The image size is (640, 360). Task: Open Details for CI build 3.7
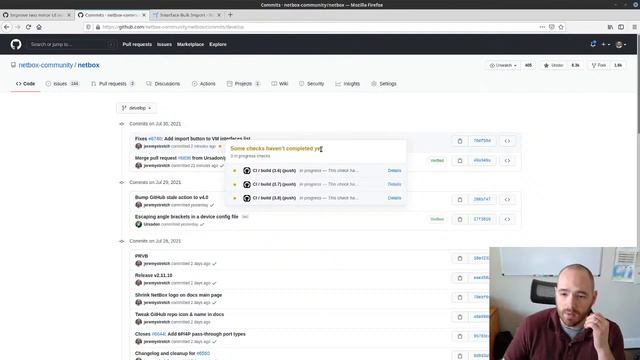coord(394,184)
